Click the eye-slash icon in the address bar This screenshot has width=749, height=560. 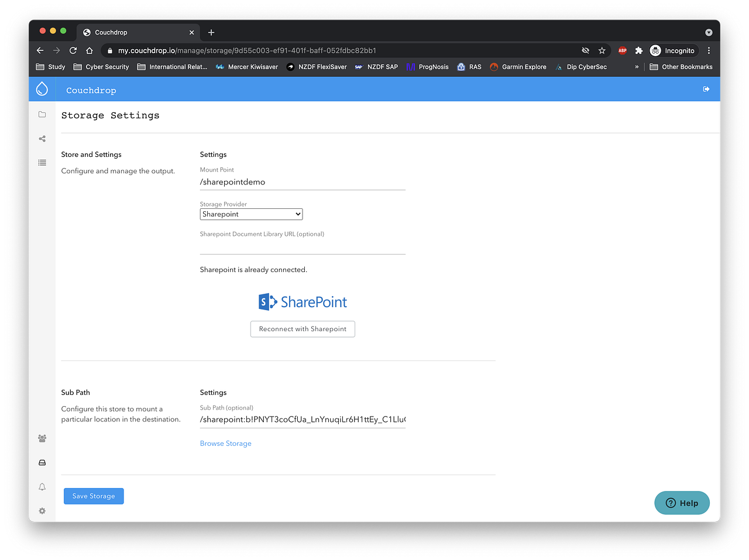tap(585, 50)
